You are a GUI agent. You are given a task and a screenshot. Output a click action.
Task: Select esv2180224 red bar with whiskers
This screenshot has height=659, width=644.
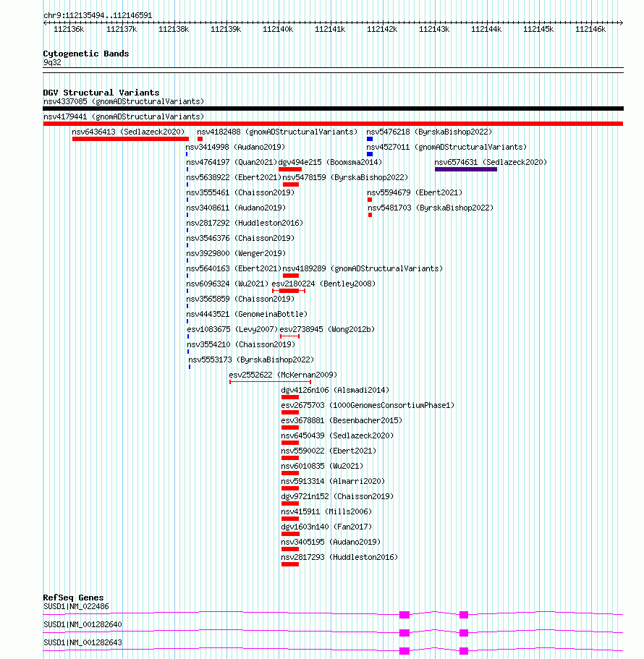click(x=289, y=291)
